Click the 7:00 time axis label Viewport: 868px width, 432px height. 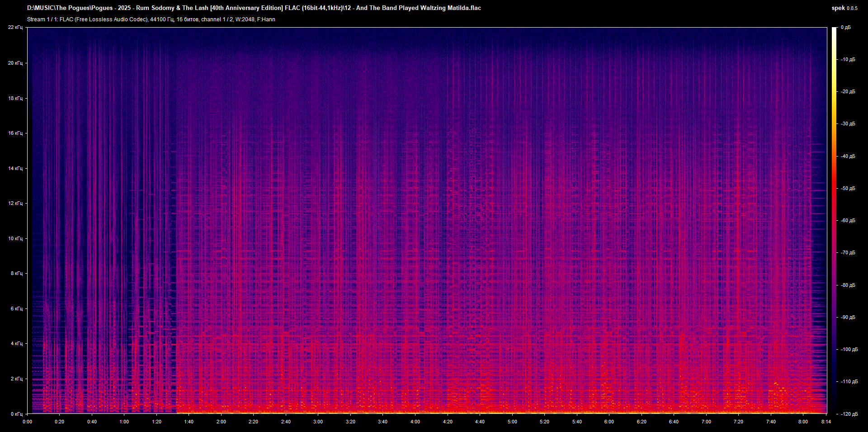[706, 422]
